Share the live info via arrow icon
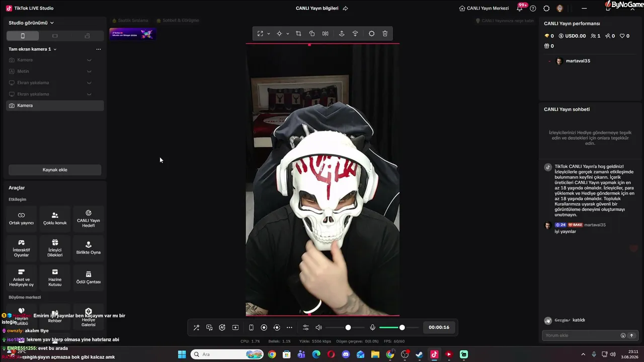Screen dimensions: 644x362 tap(345, 8)
